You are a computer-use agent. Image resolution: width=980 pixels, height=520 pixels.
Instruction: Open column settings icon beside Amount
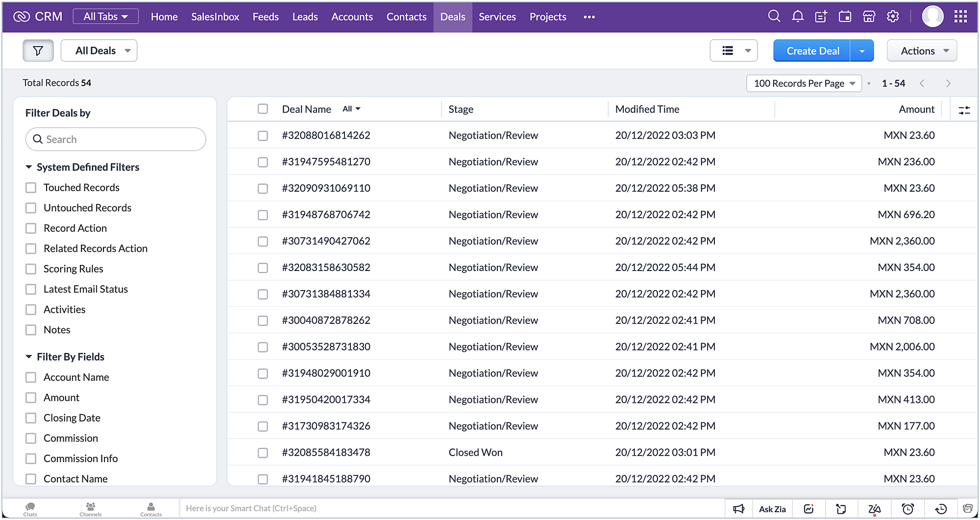[x=964, y=110]
